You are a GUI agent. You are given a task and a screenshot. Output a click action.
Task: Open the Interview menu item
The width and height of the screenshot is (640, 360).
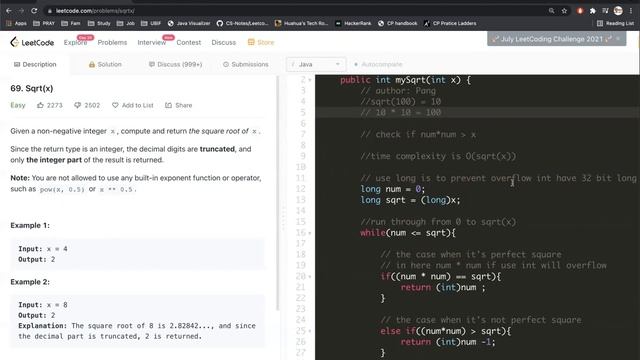pos(151,42)
